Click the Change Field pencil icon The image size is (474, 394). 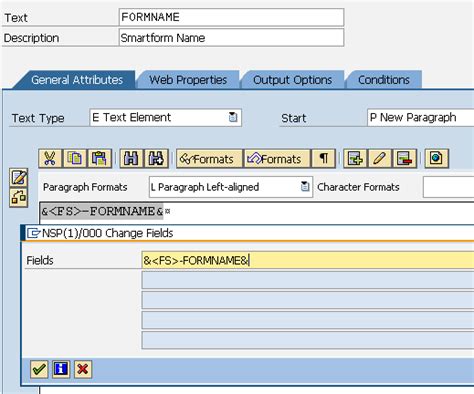pyautogui.click(x=380, y=158)
